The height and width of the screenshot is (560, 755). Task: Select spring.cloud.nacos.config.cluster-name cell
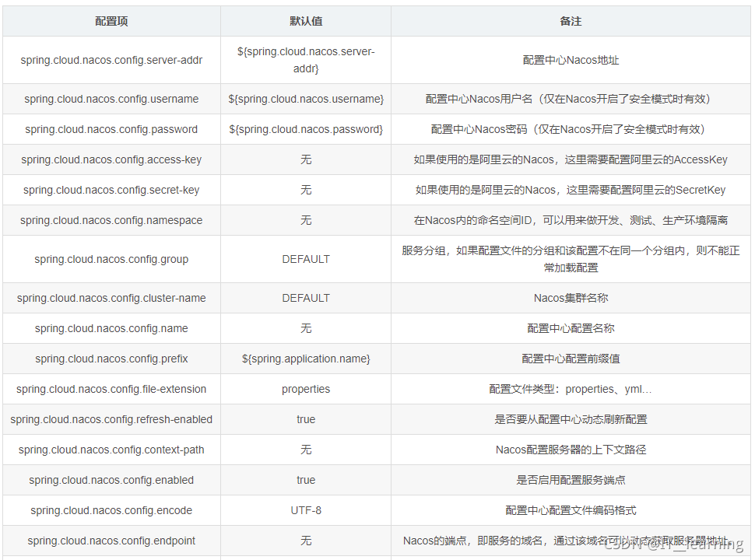click(x=111, y=299)
